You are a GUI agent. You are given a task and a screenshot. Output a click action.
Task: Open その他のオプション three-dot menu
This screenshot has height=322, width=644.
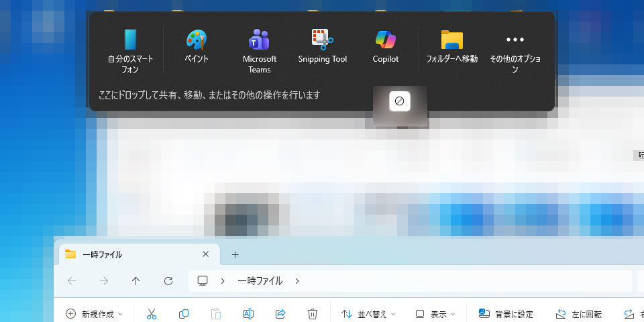pos(515,50)
